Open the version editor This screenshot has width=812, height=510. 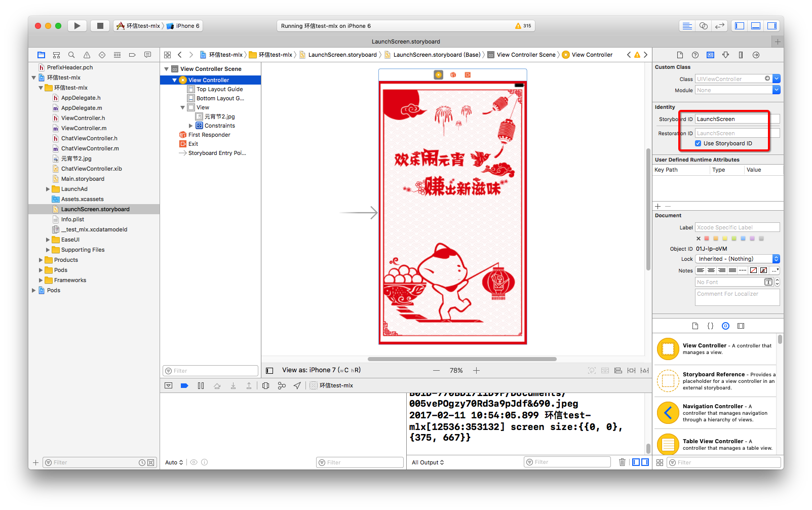point(720,26)
